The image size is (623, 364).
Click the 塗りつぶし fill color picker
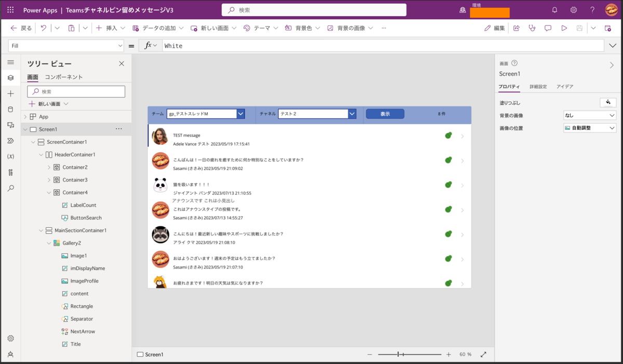click(x=608, y=102)
